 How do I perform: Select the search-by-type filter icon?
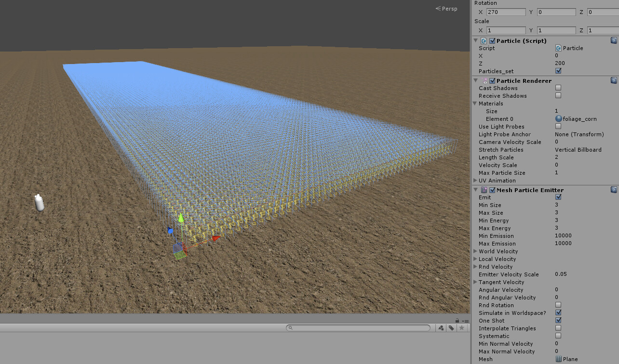(x=441, y=327)
